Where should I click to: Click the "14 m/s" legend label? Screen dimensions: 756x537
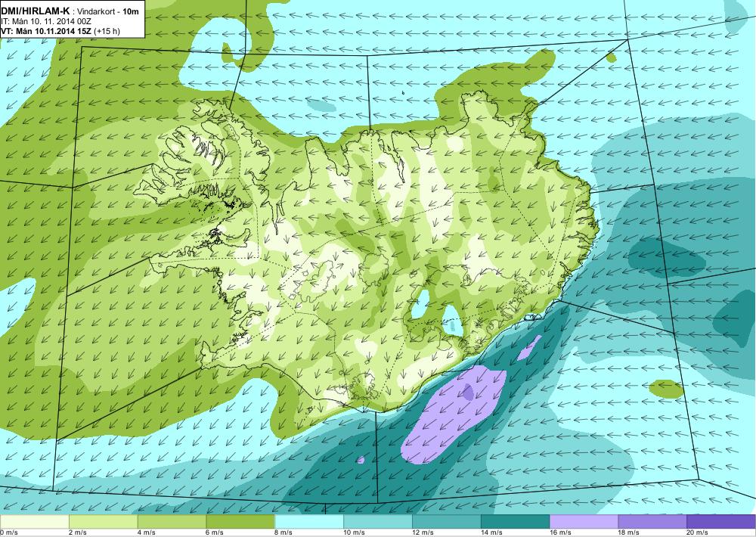pyautogui.click(x=491, y=532)
